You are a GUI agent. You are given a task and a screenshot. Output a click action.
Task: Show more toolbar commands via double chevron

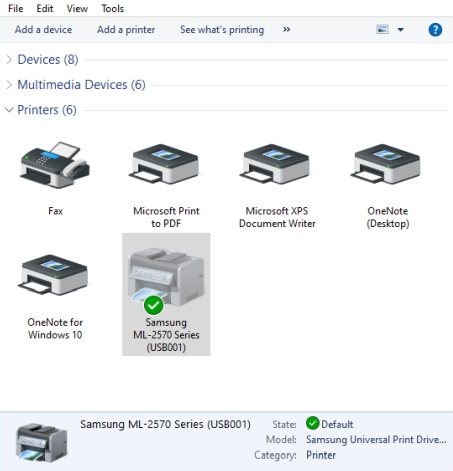[x=286, y=29]
